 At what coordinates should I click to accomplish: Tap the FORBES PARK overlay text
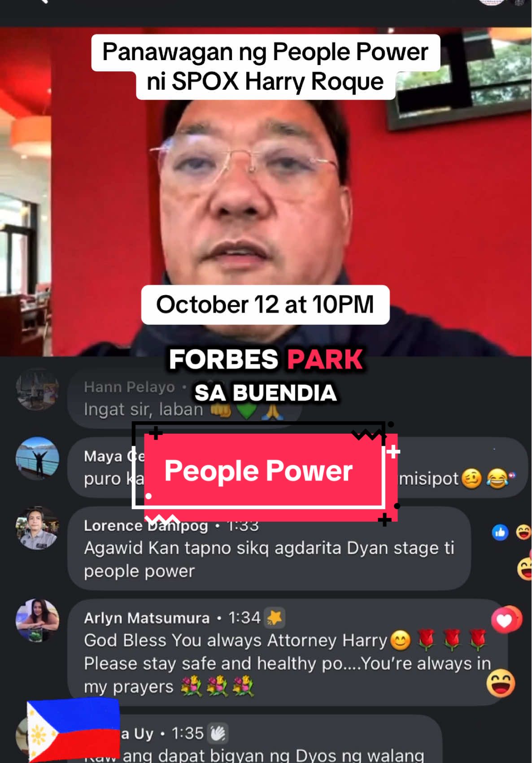coord(266,359)
